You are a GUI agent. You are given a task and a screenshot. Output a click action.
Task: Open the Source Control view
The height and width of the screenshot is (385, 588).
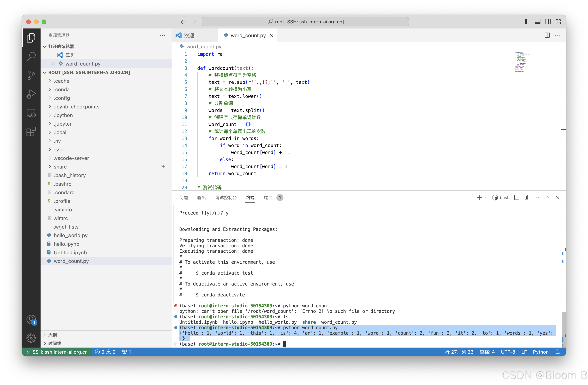click(x=31, y=75)
